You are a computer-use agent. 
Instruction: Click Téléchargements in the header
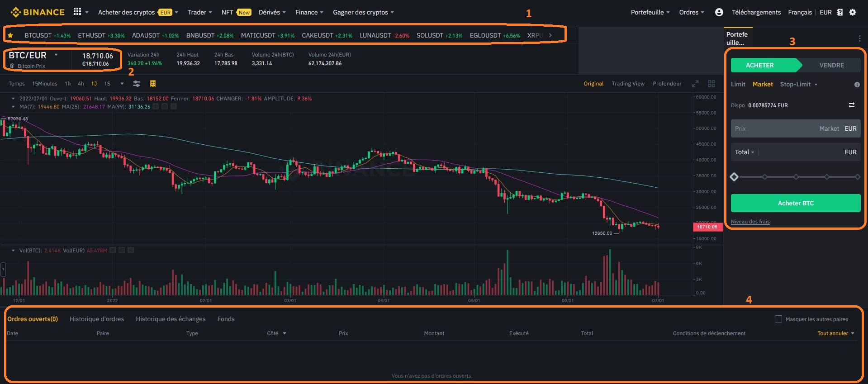click(756, 12)
